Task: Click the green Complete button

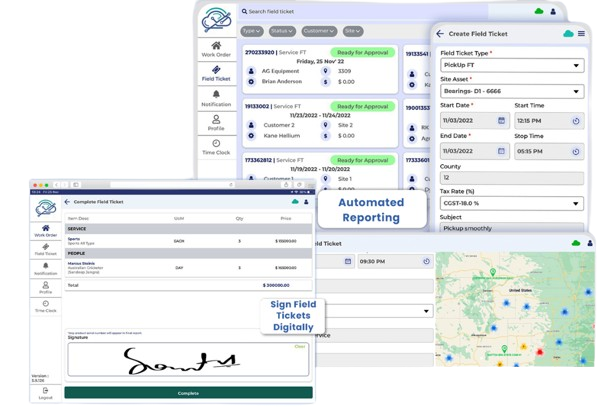Action: [x=189, y=393]
